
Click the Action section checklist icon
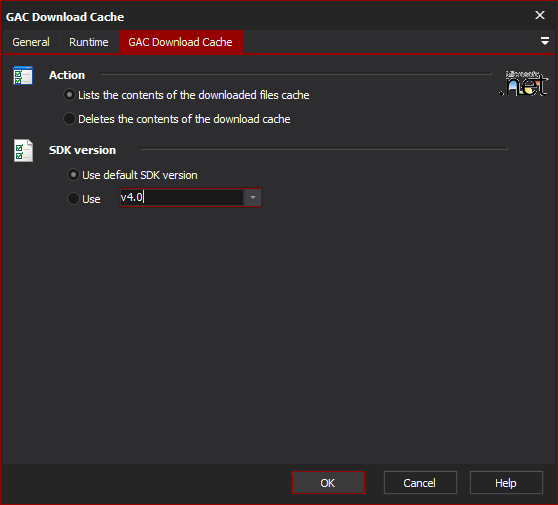pyautogui.click(x=23, y=75)
